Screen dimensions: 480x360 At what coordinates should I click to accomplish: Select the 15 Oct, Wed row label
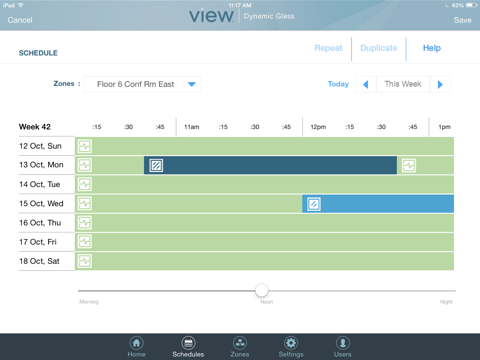coord(41,204)
